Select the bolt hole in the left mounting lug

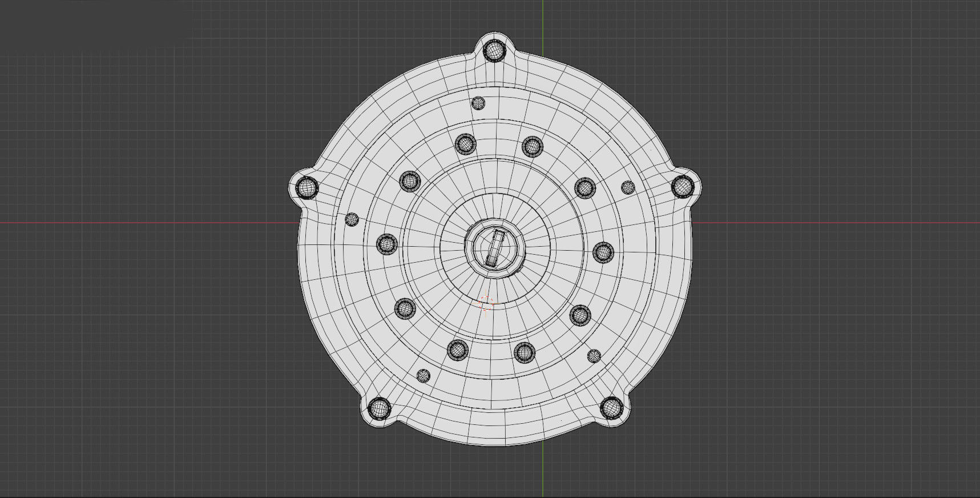(x=306, y=187)
